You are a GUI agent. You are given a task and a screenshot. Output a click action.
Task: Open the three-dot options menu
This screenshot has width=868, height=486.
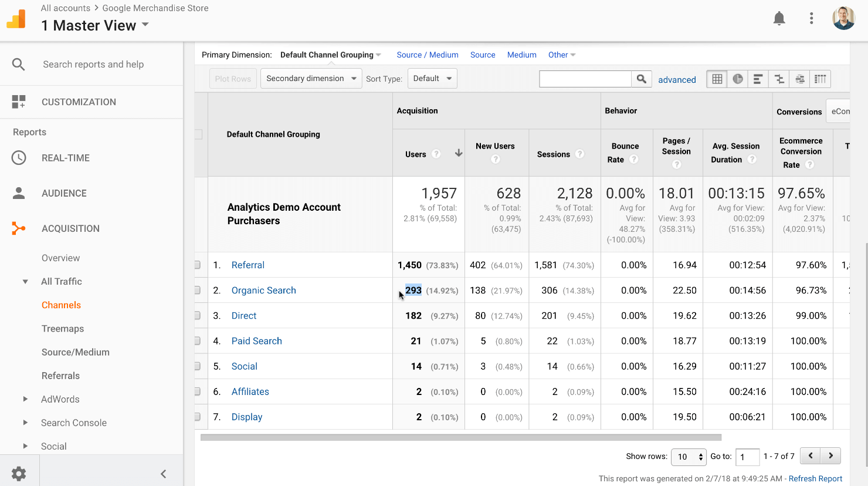coord(811,19)
